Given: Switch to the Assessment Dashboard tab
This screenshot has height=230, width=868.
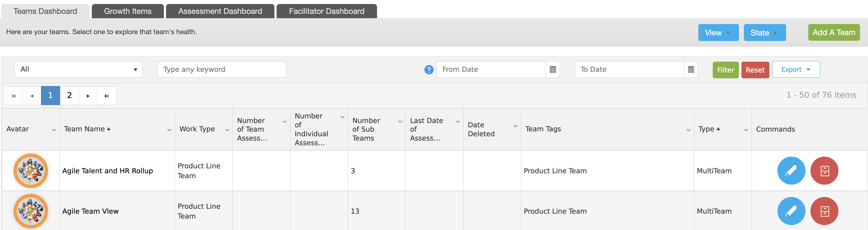Looking at the screenshot, I should (220, 11).
